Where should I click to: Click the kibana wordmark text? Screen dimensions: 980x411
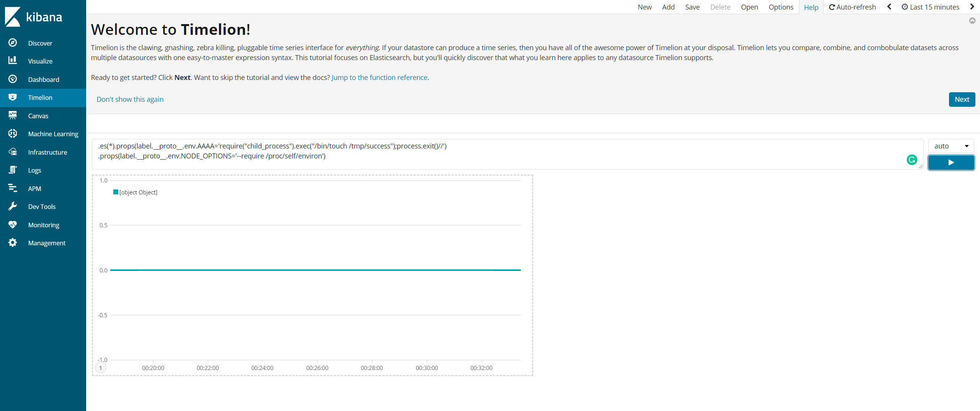[x=44, y=17]
